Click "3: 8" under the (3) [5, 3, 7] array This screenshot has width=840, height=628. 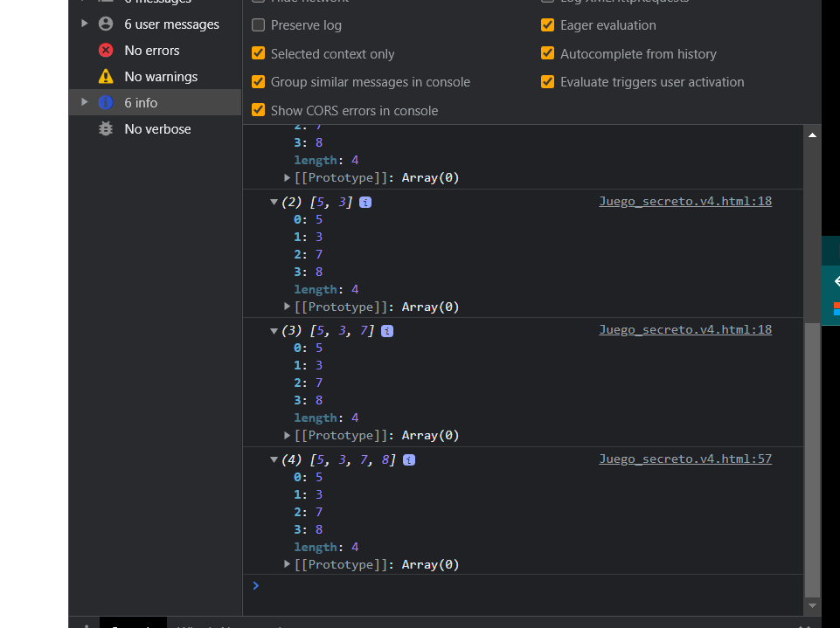pos(308,400)
